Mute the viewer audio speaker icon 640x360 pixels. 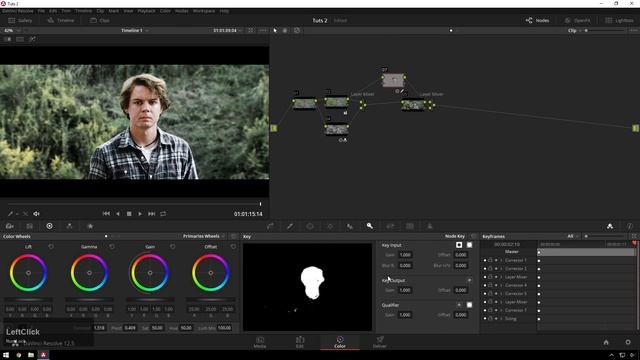(x=36, y=214)
